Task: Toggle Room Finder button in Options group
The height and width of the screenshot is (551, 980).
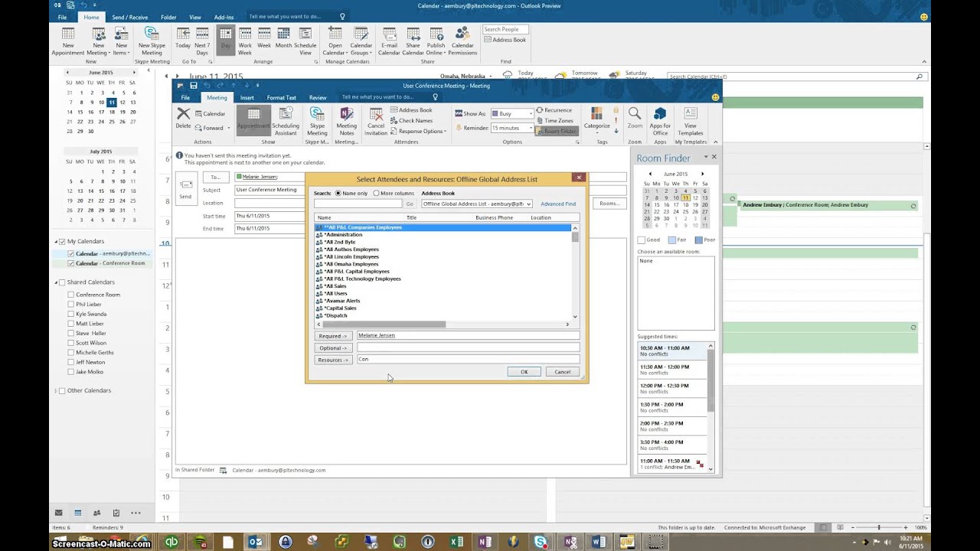Action: tap(556, 131)
